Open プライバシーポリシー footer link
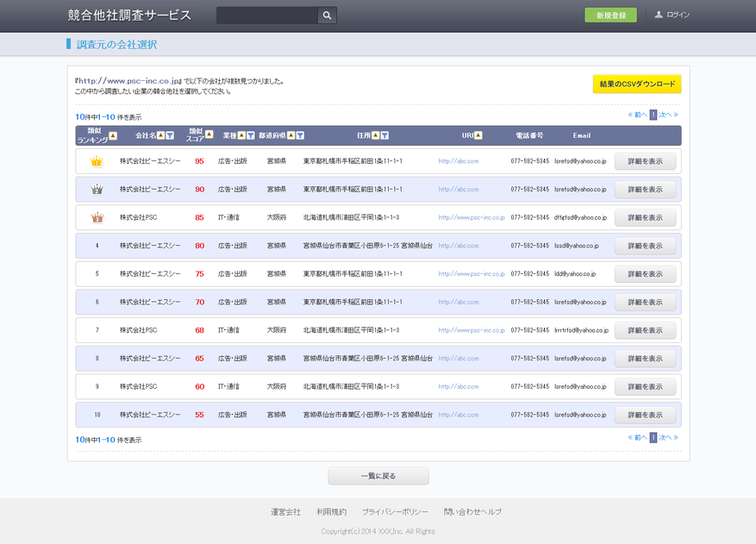The height and width of the screenshot is (544, 756). (395, 512)
